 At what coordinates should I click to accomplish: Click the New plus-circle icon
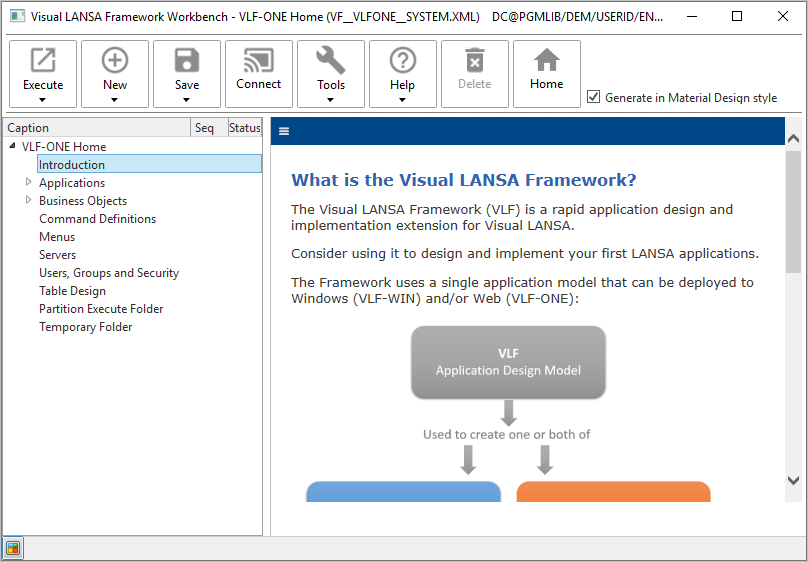tap(115, 60)
